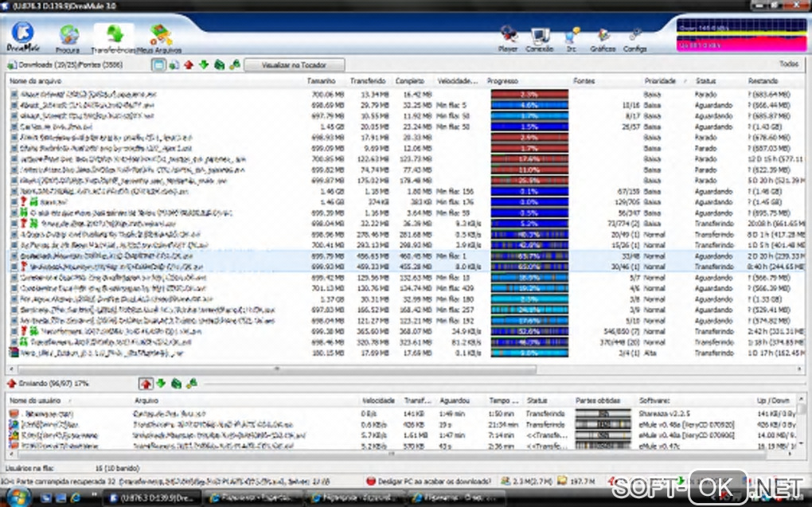
Task: Click 'Desligar PC ao acabar os download?' option
Action: coord(431,482)
